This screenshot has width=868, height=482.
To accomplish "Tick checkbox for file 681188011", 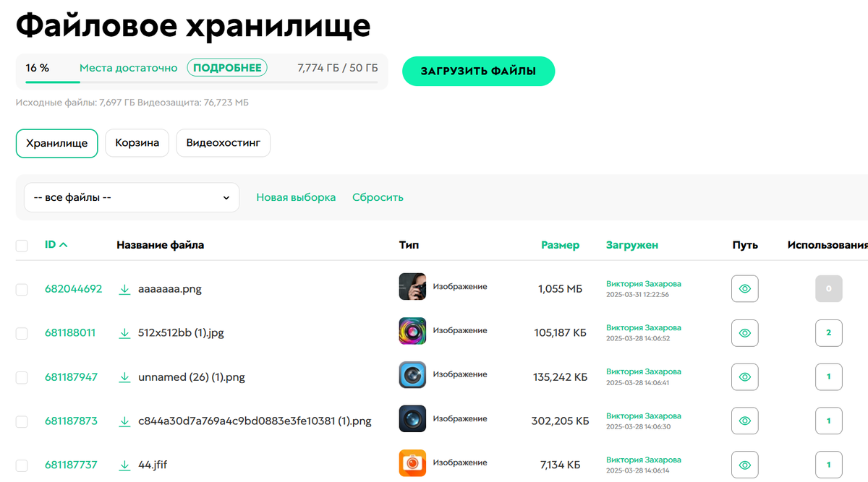I will tap(22, 333).
